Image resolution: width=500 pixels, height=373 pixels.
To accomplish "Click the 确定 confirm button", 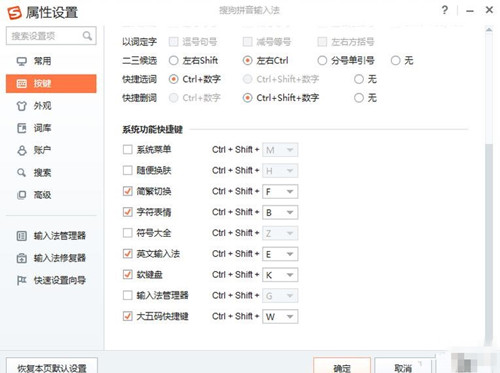I will click(x=342, y=366).
